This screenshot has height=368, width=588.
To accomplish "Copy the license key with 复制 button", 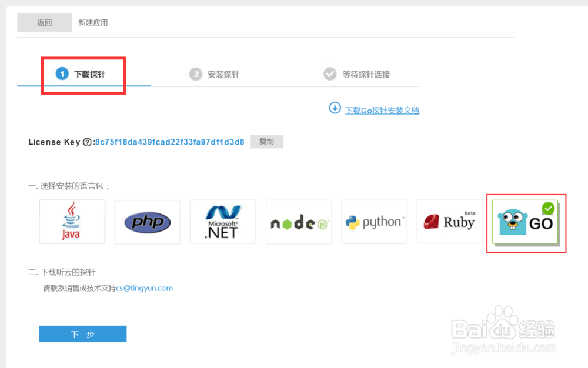I will [x=266, y=142].
